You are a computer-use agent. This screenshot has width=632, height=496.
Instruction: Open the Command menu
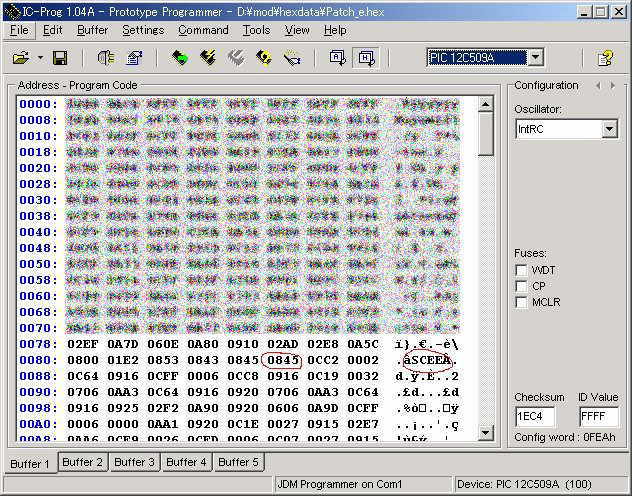tap(203, 30)
